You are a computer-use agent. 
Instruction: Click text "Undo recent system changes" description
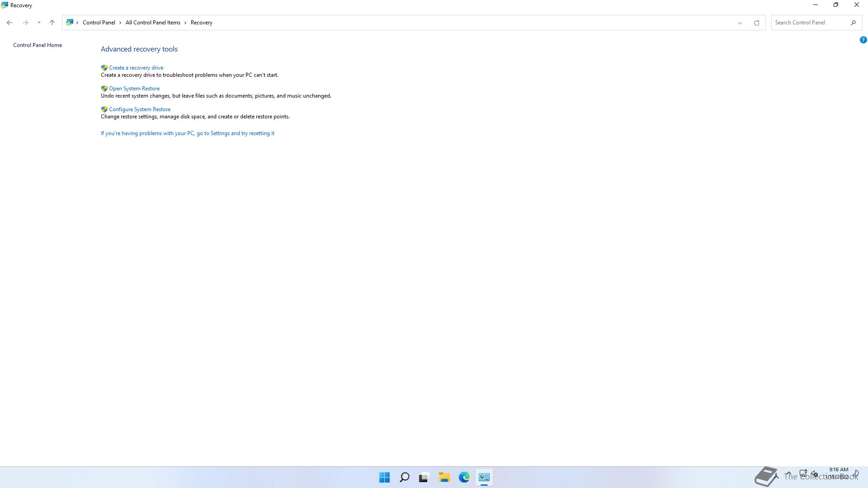coord(216,96)
